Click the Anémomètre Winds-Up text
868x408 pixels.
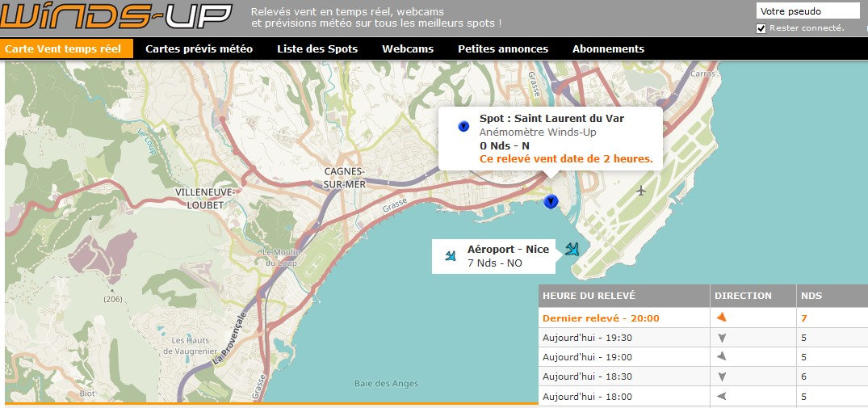tap(538, 132)
